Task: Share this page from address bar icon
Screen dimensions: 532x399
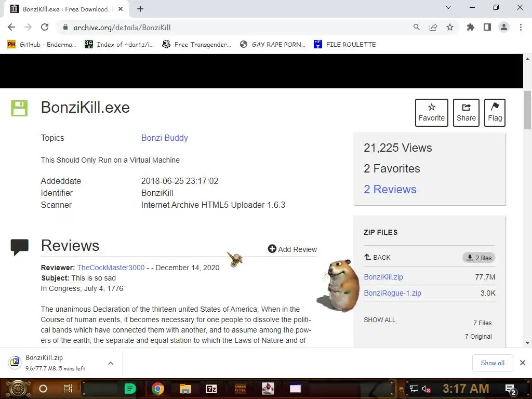Action: [433, 27]
